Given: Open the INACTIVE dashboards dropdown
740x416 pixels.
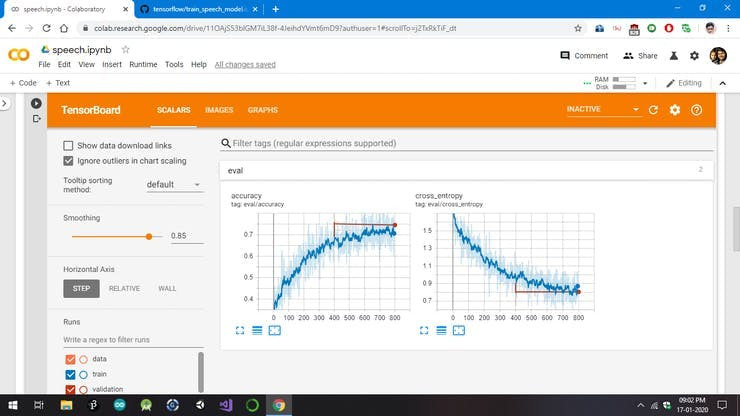Looking at the screenshot, I should [603, 109].
